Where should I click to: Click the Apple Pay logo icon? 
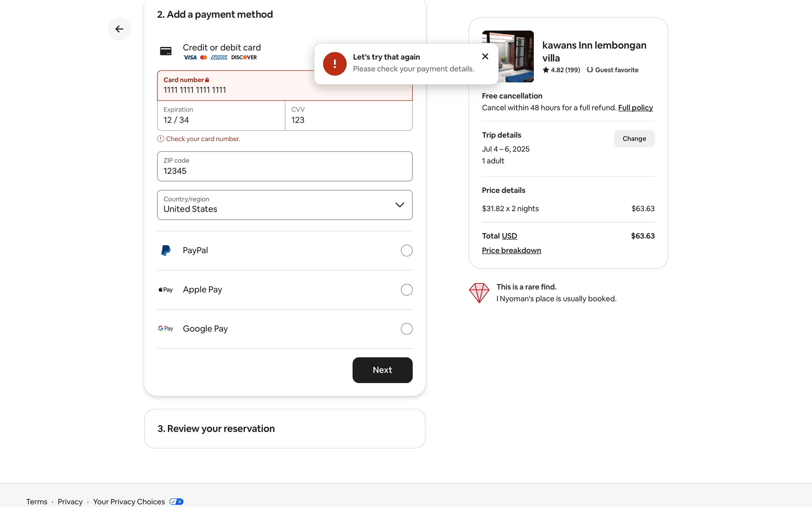coord(166,290)
